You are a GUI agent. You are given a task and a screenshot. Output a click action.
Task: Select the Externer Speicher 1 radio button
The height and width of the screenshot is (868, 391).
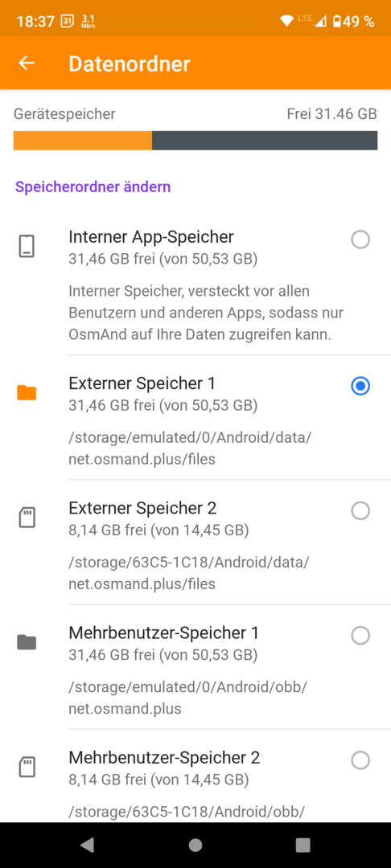[x=360, y=387]
